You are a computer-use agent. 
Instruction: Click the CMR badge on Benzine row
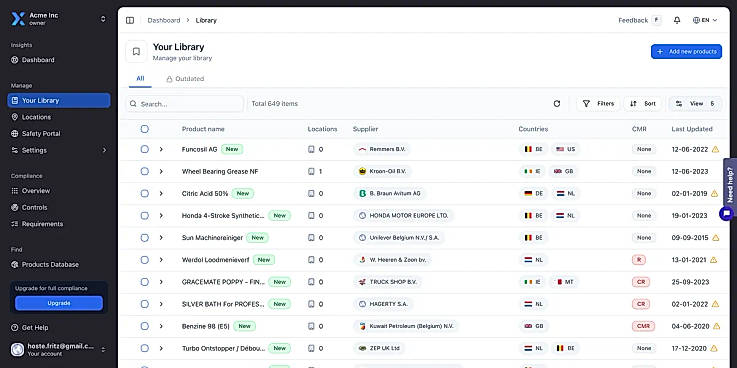coord(643,326)
